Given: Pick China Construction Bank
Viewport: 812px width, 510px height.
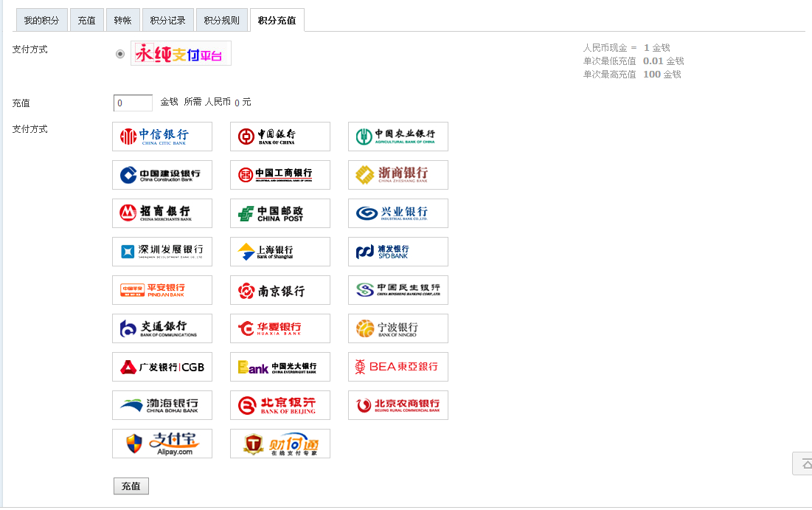Looking at the screenshot, I should pyautogui.click(x=162, y=175).
